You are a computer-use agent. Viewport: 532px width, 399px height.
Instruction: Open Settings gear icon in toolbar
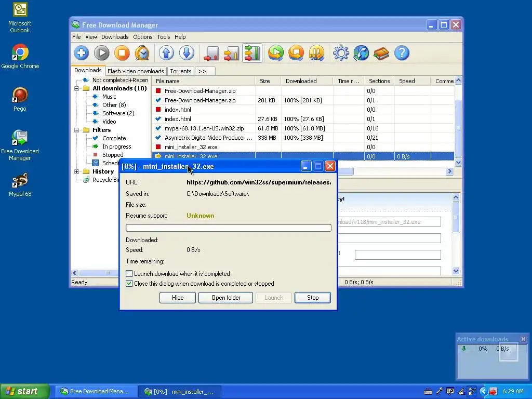pos(341,54)
